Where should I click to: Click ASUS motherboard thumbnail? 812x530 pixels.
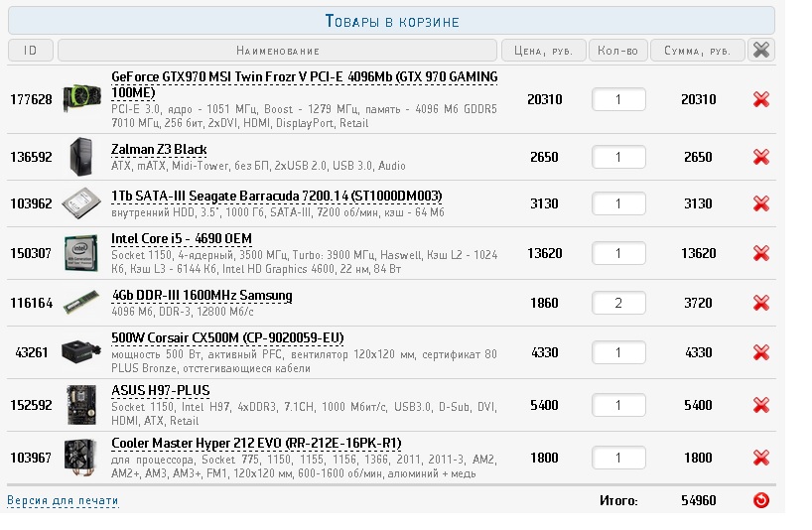(x=81, y=405)
